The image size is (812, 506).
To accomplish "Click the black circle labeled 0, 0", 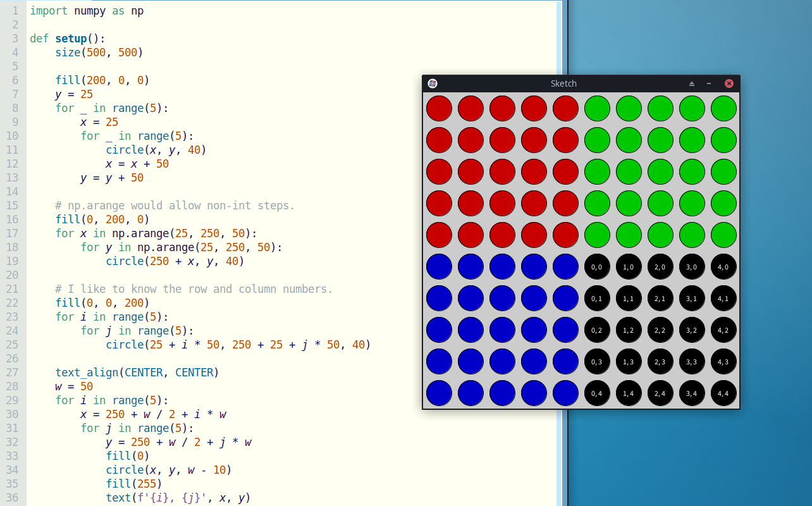I will coord(597,267).
